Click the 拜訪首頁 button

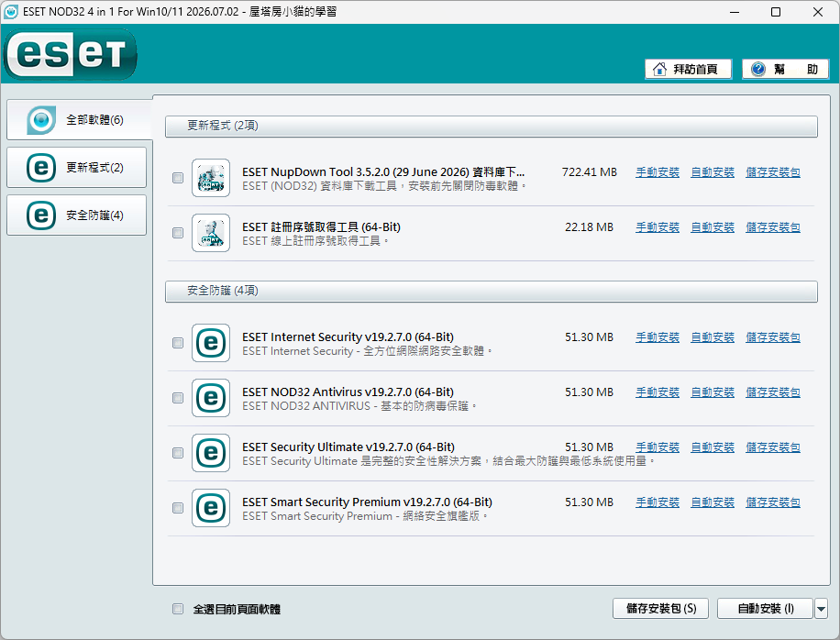[x=689, y=69]
